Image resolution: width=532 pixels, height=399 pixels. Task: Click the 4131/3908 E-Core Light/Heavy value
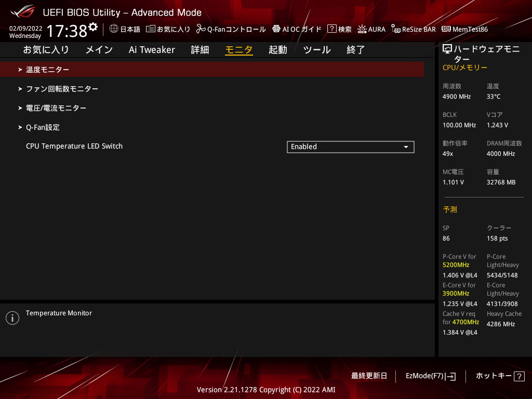coord(502,303)
